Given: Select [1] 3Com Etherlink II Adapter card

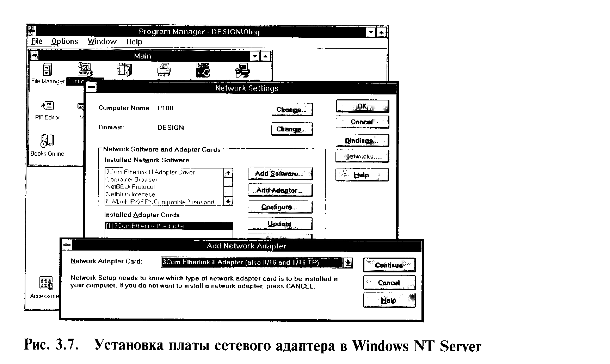Looking at the screenshot, I should 169,226.
